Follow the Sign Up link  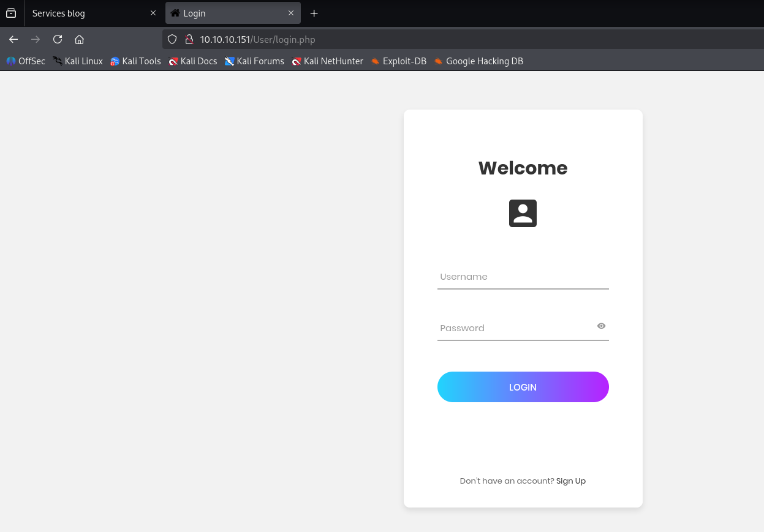(571, 481)
